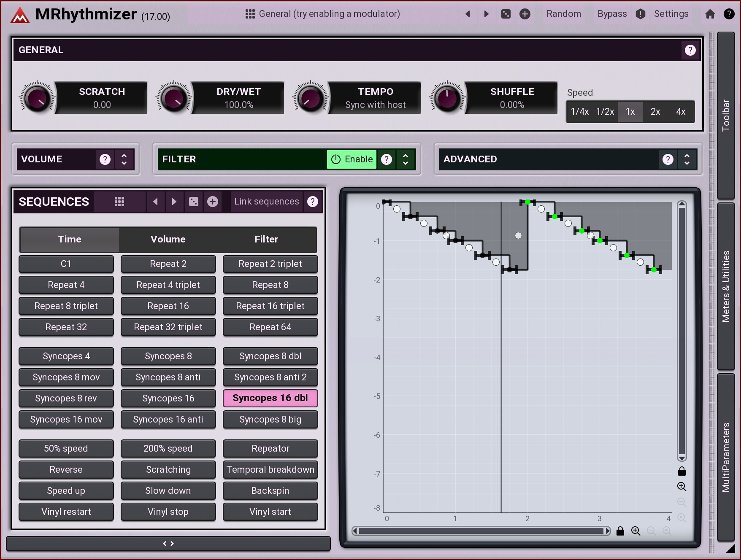Click the Filter help question mark icon

387,159
